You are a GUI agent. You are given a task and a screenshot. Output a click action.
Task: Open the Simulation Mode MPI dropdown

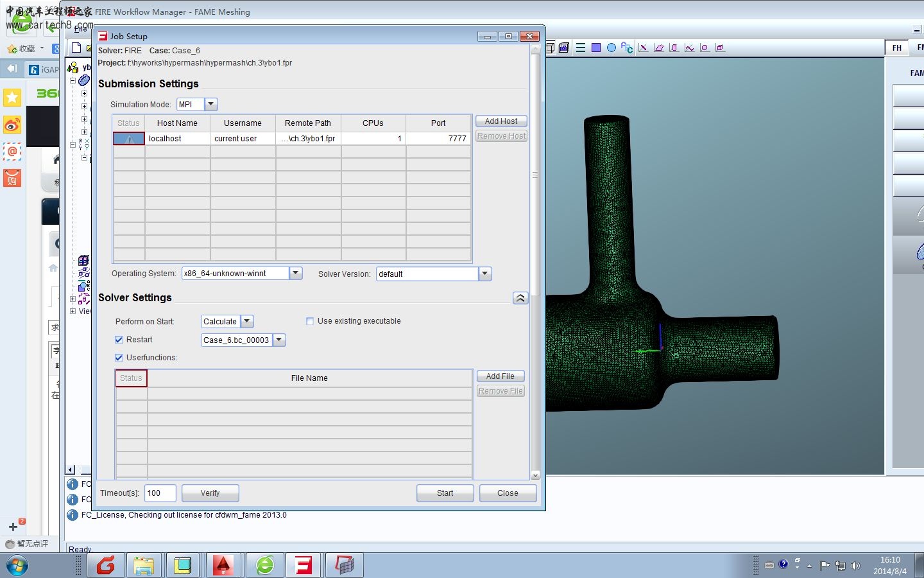[211, 104]
